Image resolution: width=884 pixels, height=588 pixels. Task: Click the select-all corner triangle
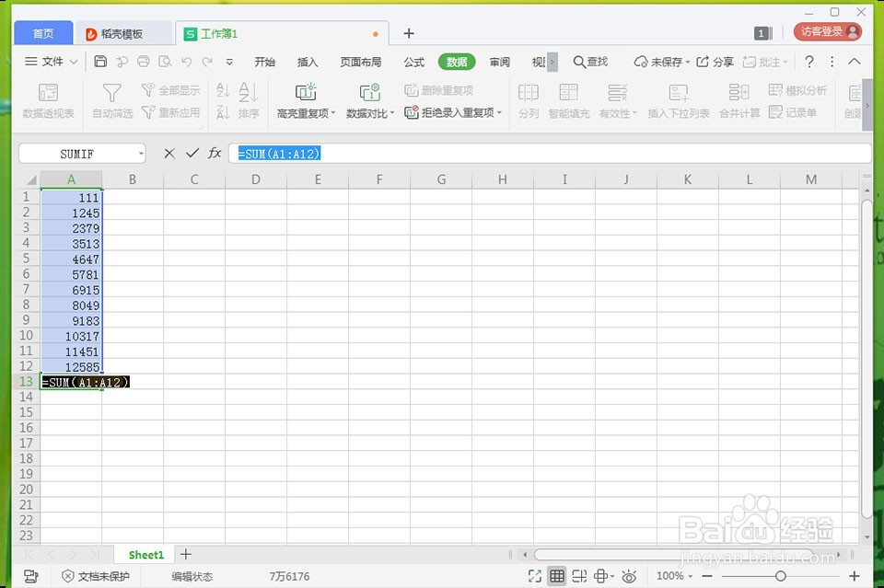point(31,179)
